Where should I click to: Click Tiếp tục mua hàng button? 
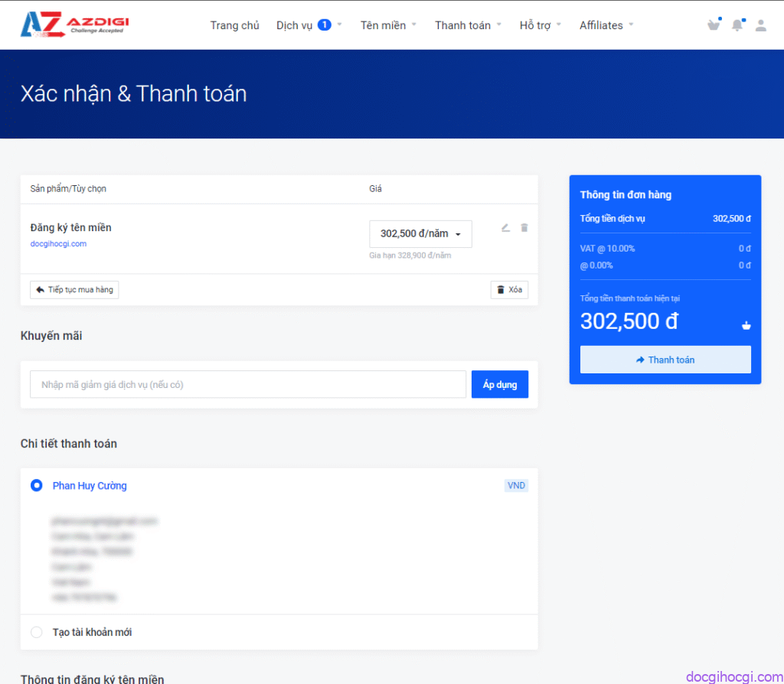coord(74,290)
